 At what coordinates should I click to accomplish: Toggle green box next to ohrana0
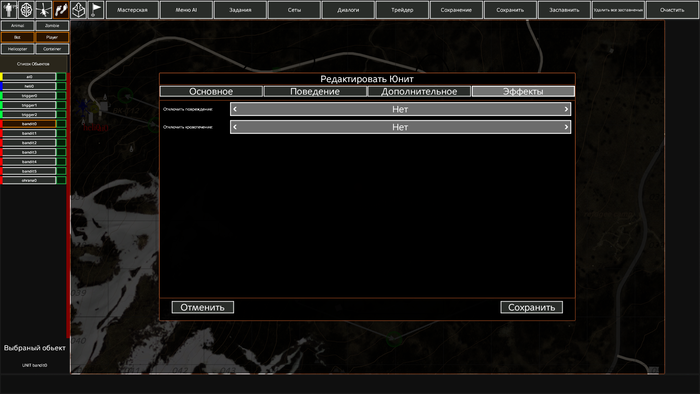point(61,180)
